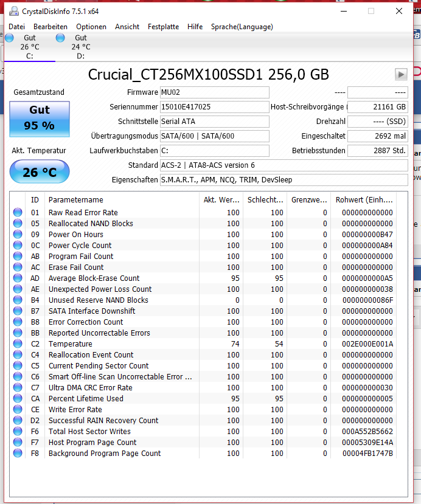Click the Laufwerkbuchstaben C: field
This screenshot has width=421, height=504.
click(215, 151)
